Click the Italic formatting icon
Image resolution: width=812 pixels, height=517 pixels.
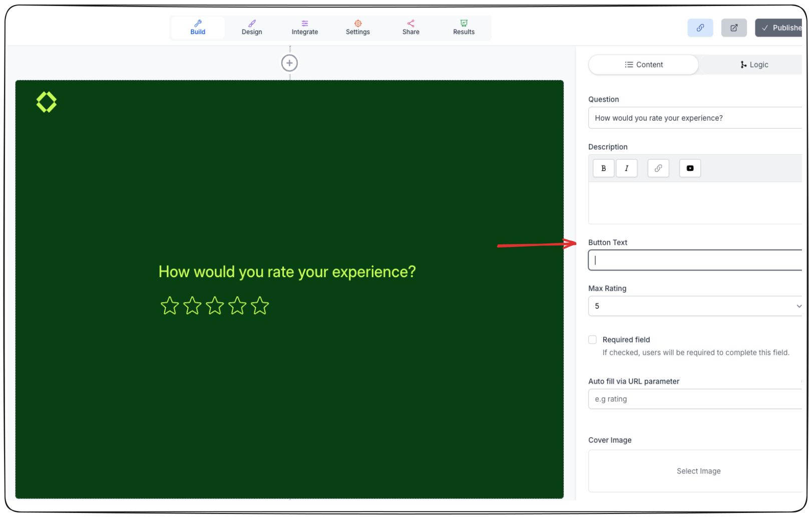click(626, 168)
